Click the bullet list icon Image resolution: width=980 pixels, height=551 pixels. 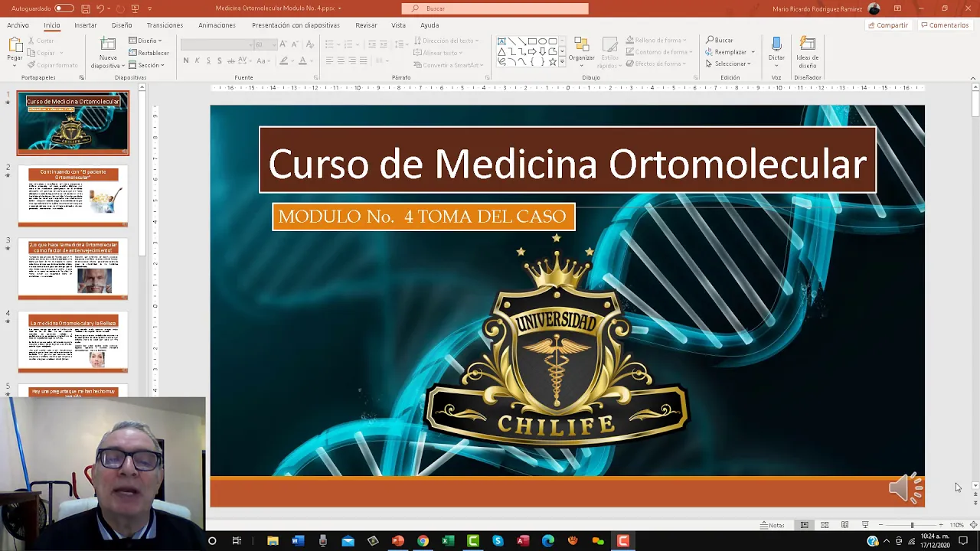(329, 44)
